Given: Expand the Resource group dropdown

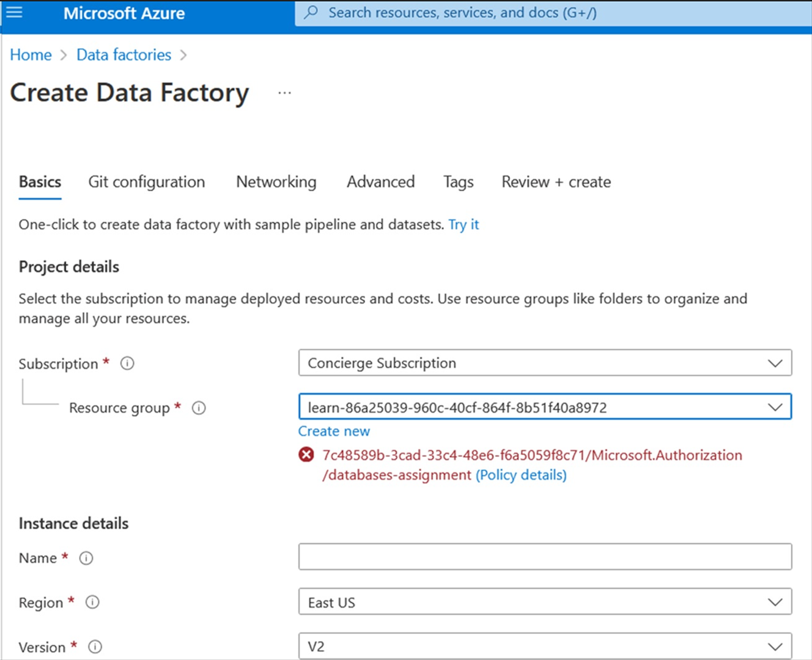Looking at the screenshot, I should (775, 406).
